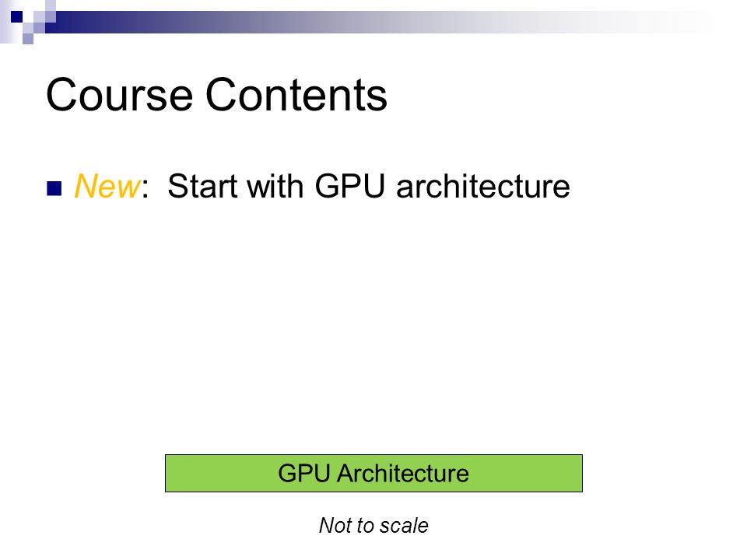The image size is (747, 560).
Task: Click the word Contents in the title
Action: [x=296, y=95]
